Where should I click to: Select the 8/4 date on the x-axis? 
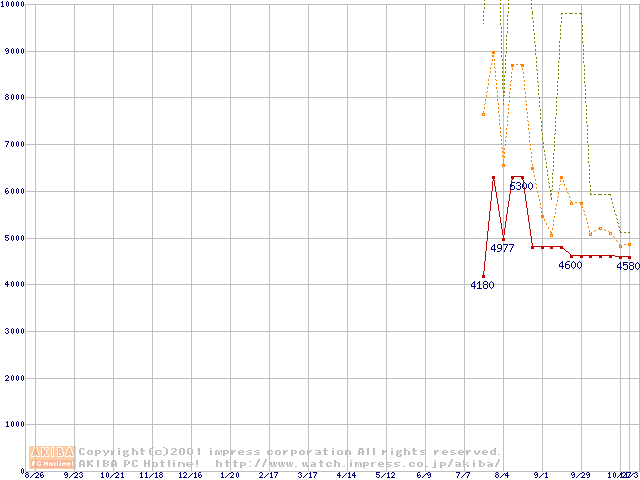(x=502, y=475)
